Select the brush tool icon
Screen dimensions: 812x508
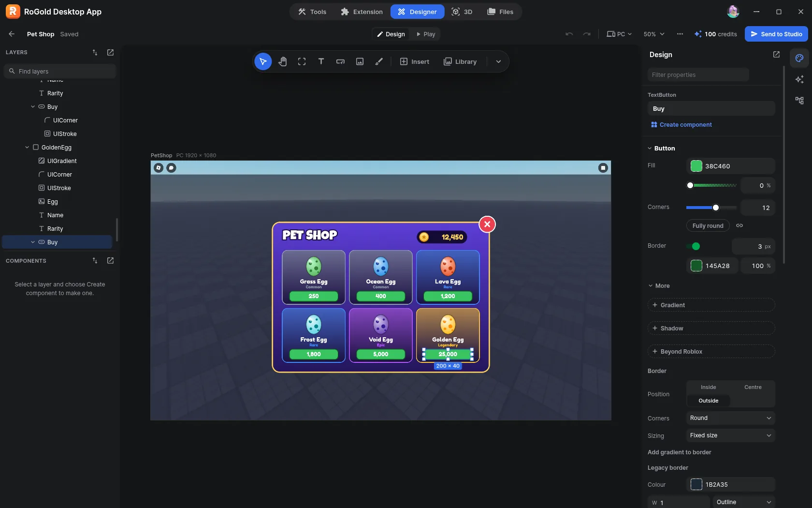point(379,61)
